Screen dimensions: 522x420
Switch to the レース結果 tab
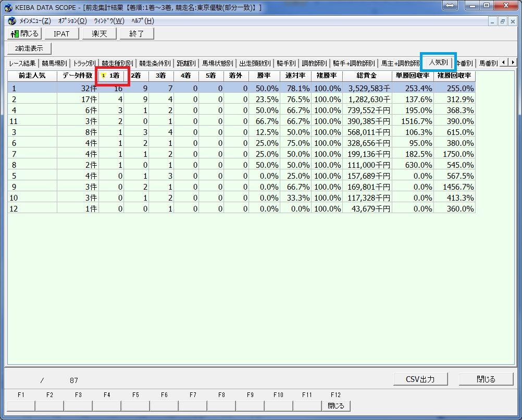(x=22, y=63)
